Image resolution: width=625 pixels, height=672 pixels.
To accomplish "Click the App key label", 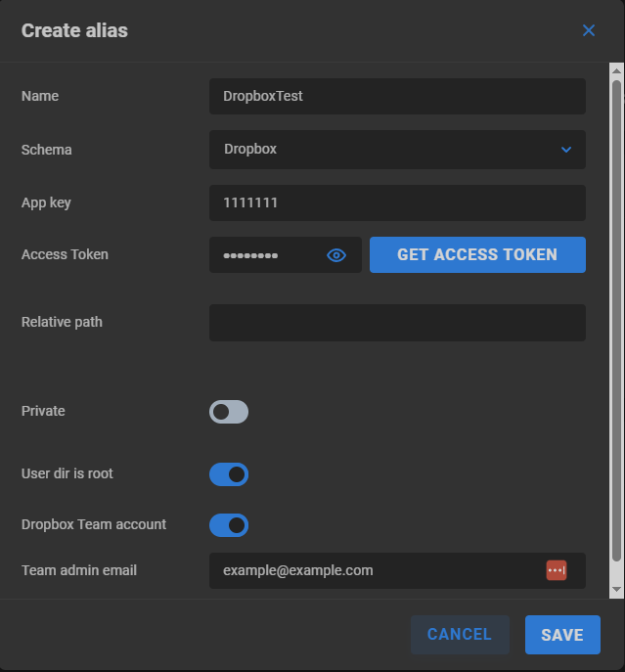I will tap(46, 202).
